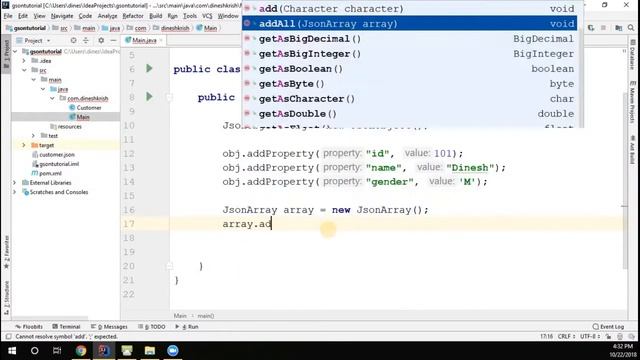Image resolution: width=640 pixels, height=360 pixels.
Task: Open Zoom app from the taskbar
Action: (173, 351)
